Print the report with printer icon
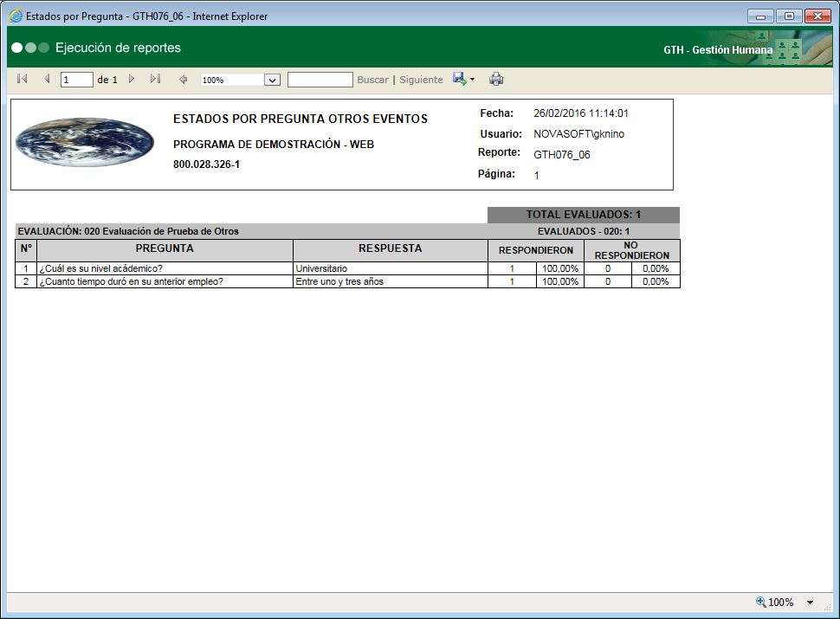840x619 pixels. coord(496,80)
